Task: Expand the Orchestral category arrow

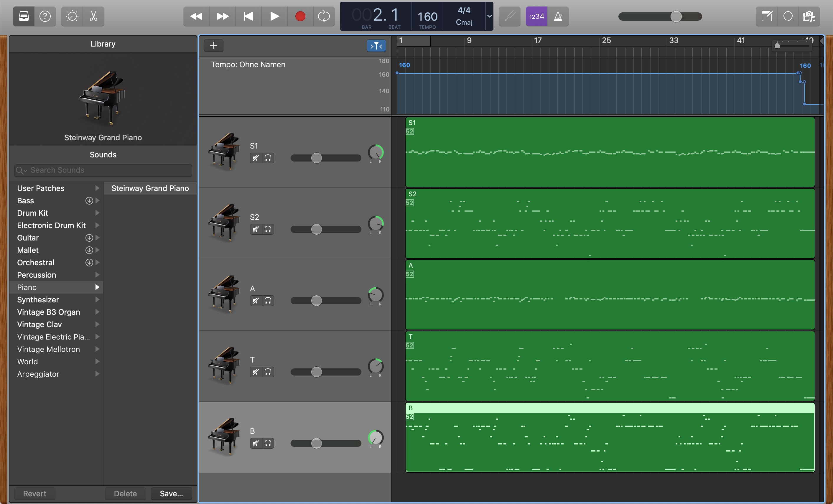Action: (x=97, y=262)
